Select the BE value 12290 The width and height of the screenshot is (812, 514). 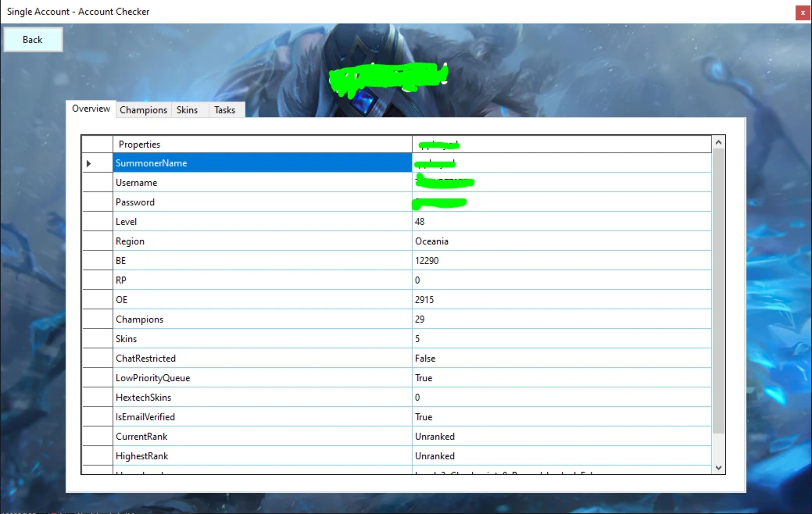pos(561,261)
